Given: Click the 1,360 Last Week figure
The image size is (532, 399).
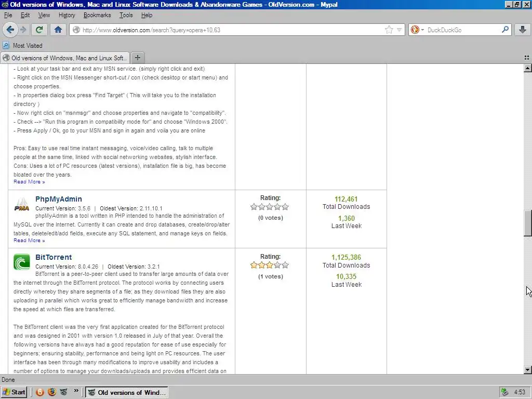Looking at the screenshot, I should coord(347,218).
